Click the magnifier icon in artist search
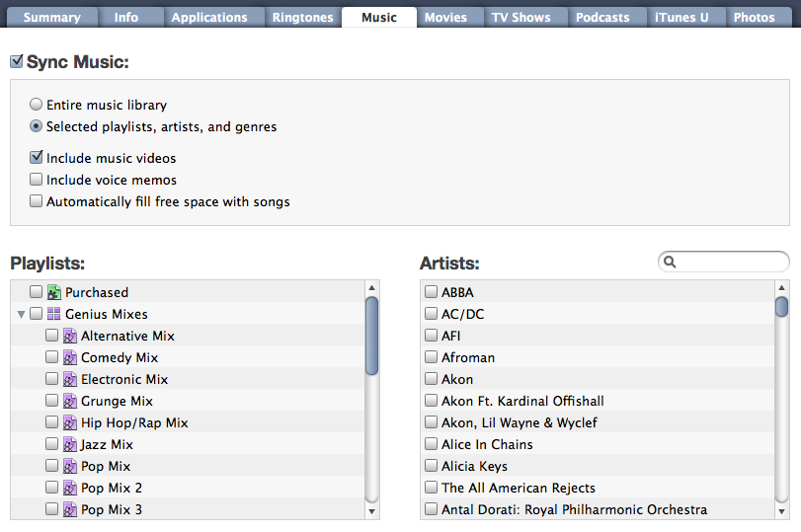This screenshot has height=532, width=801. [670, 263]
